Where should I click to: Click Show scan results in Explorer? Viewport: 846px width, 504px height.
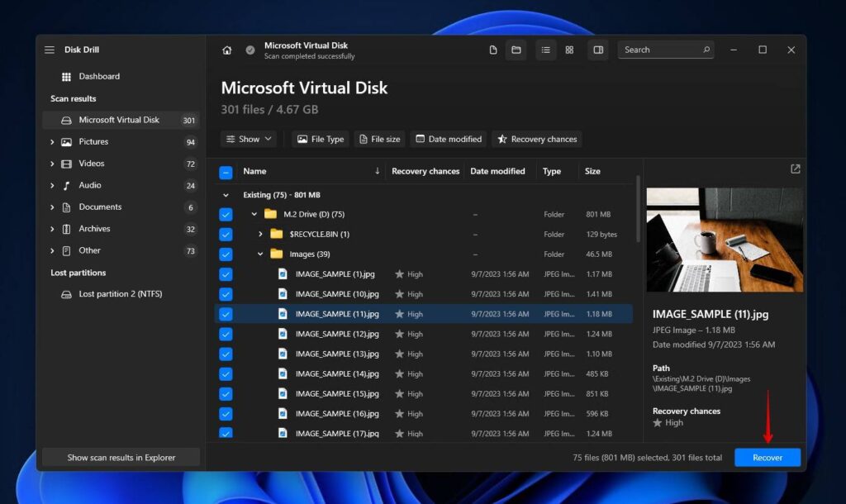(x=121, y=458)
